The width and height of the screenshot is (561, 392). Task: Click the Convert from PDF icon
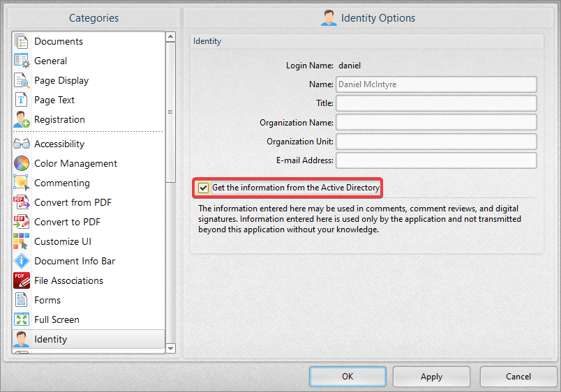tap(22, 202)
